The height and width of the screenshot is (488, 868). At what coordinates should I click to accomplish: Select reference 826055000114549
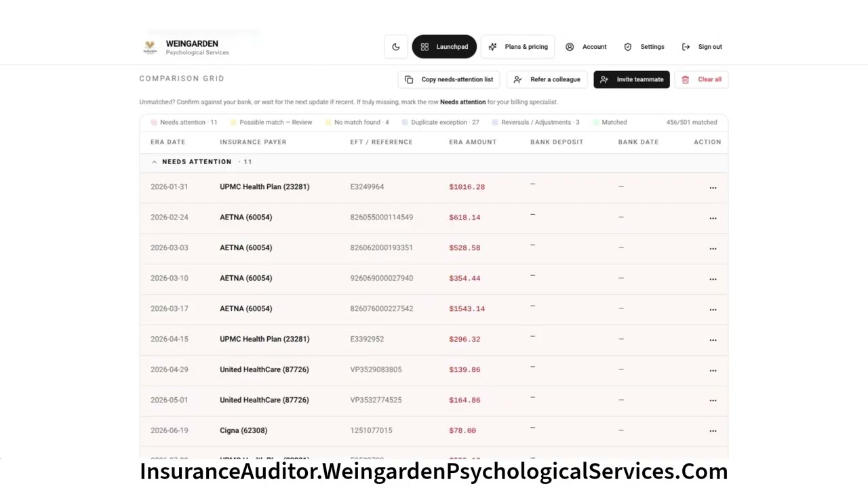[382, 217]
